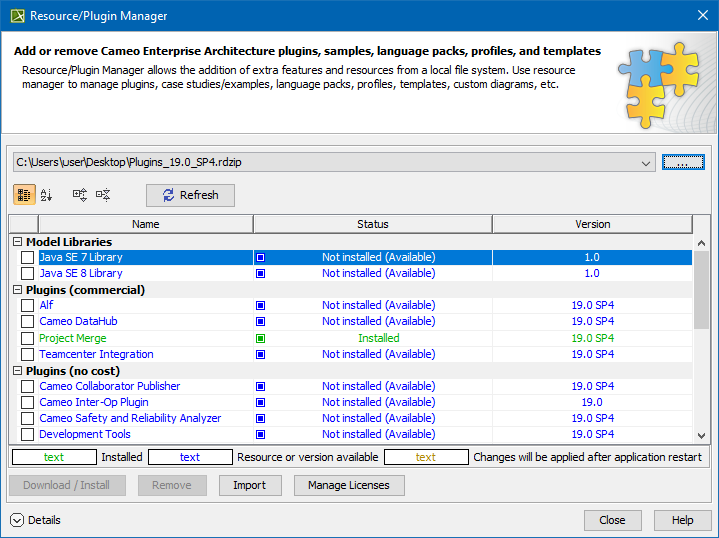Click the expand all groups icon

[79, 195]
